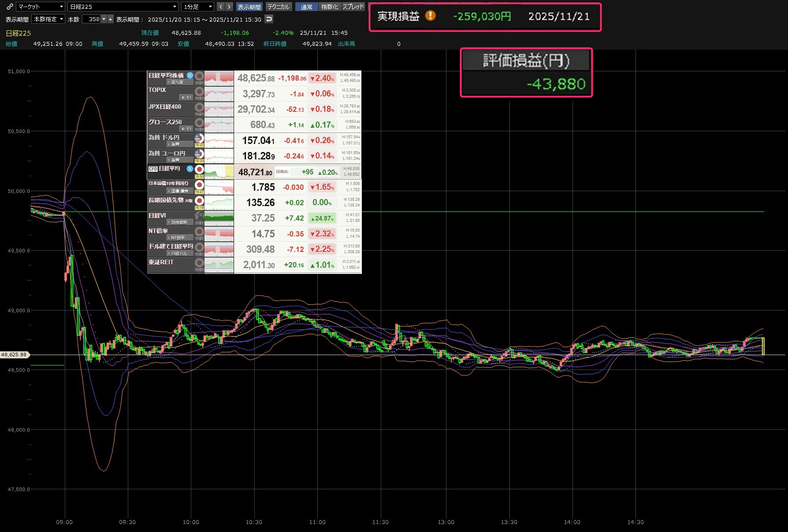Open the マーケット category dropdown
Screen dimensions: 788x532
click(x=41, y=7)
